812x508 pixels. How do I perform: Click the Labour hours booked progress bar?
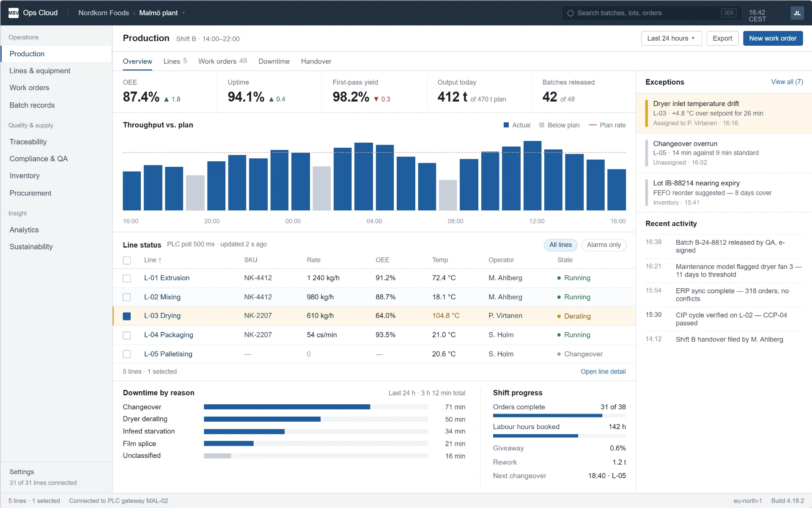[x=559, y=436]
